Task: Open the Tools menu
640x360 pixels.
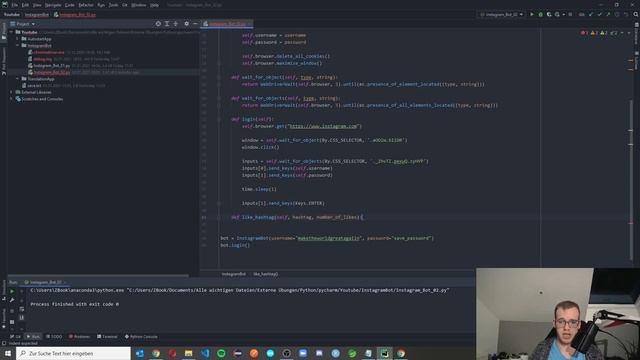Action: (113, 5)
